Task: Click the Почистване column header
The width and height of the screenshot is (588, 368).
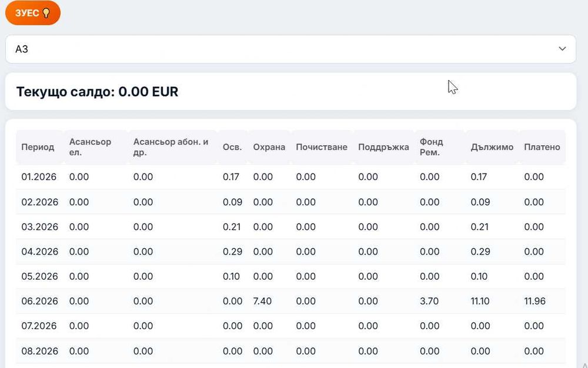Action: point(322,147)
